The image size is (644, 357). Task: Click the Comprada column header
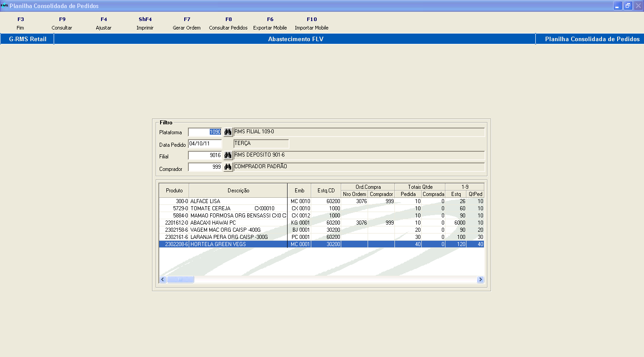coord(433,194)
